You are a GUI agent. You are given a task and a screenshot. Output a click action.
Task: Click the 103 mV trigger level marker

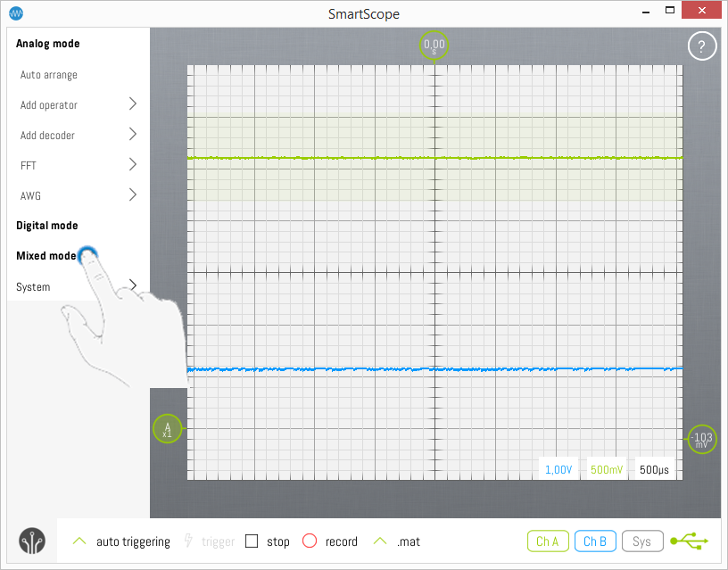pos(703,439)
